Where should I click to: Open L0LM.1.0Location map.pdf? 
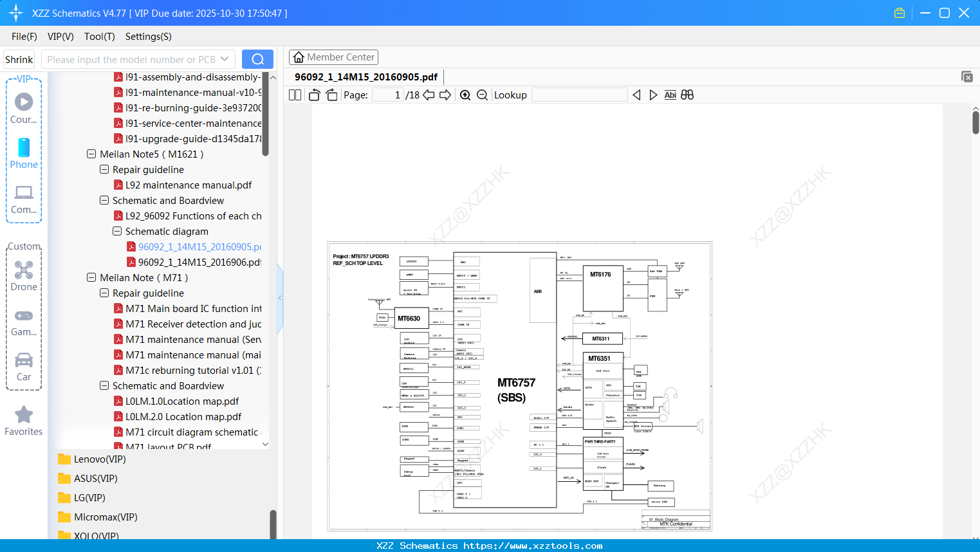tap(182, 401)
